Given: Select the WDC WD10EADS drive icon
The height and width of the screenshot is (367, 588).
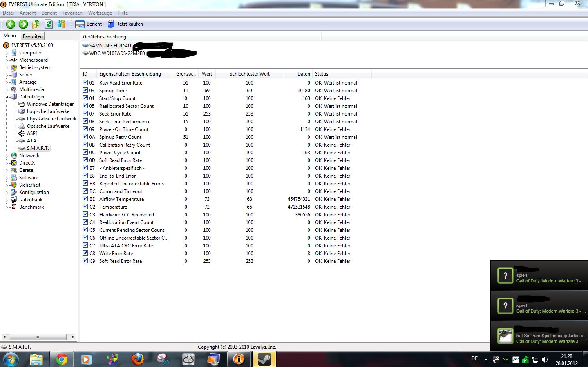Looking at the screenshot, I should pyautogui.click(x=85, y=53).
